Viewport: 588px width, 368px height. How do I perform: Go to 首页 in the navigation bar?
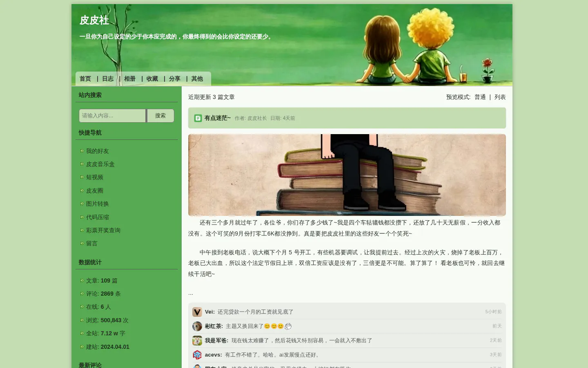85,79
